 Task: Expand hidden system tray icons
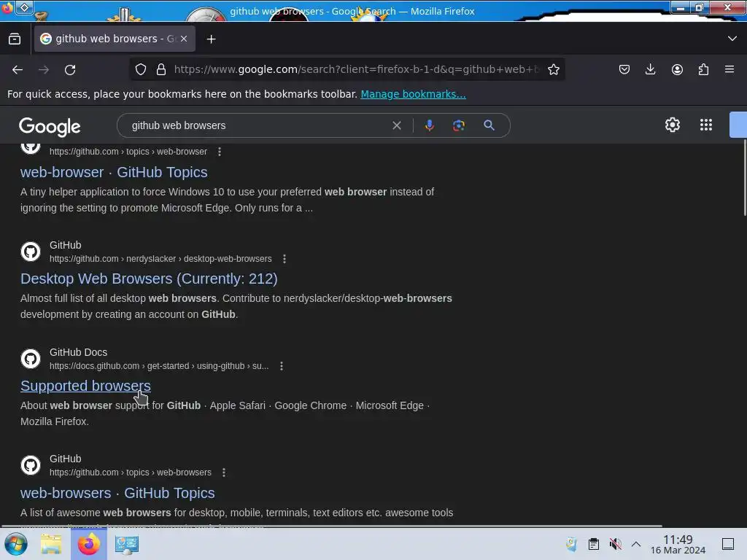tap(636, 544)
